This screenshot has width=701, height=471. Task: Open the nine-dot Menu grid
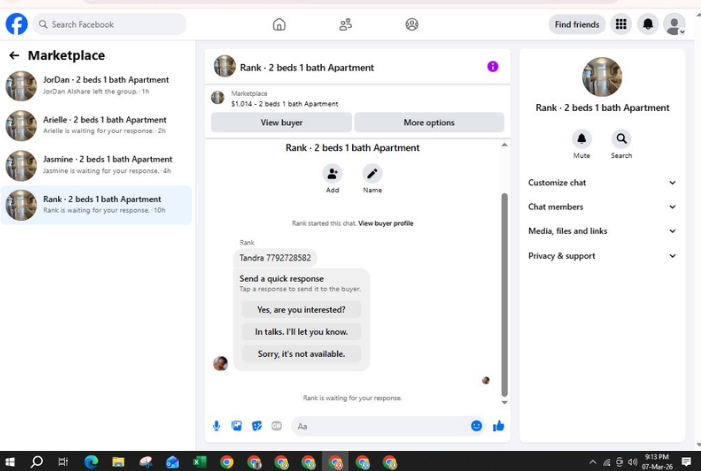point(621,24)
